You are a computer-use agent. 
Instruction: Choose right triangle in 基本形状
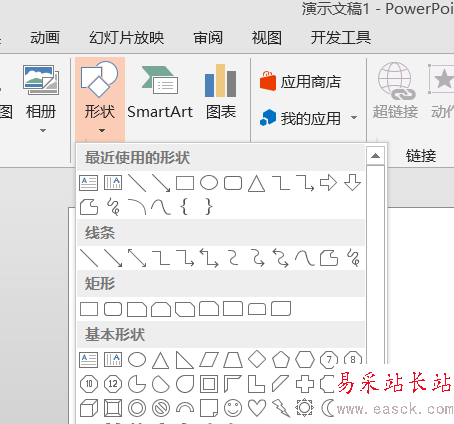tap(185, 360)
